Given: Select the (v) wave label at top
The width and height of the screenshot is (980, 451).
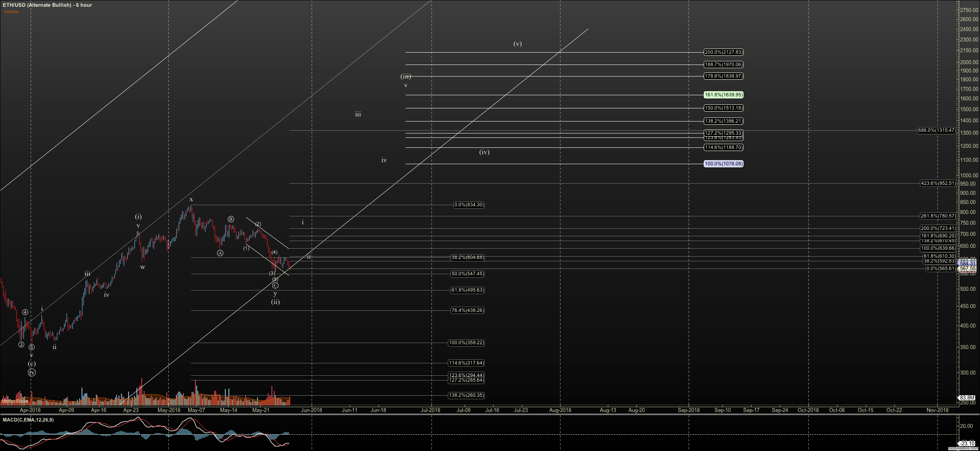Looking at the screenshot, I should point(517,44).
